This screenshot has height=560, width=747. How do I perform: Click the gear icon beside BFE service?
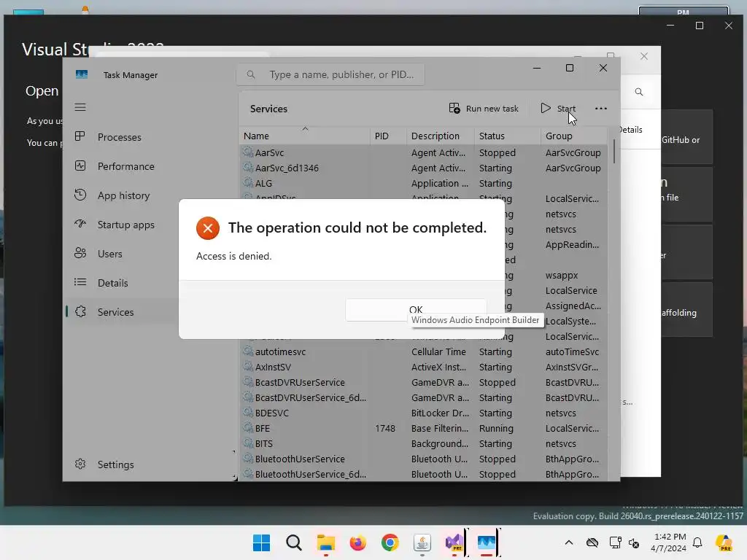click(248, 427)
